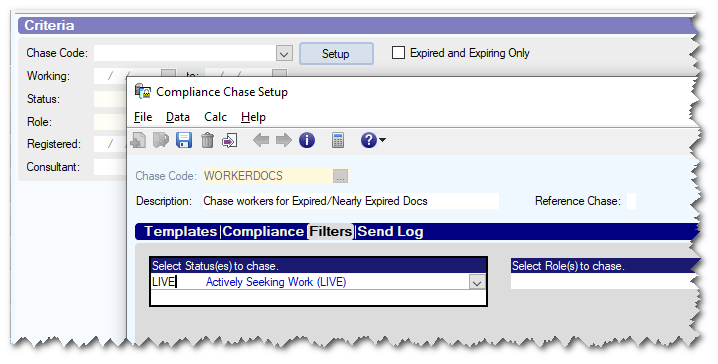Open the Data menu
718x364 pixels.
click(x=178, y=117)
